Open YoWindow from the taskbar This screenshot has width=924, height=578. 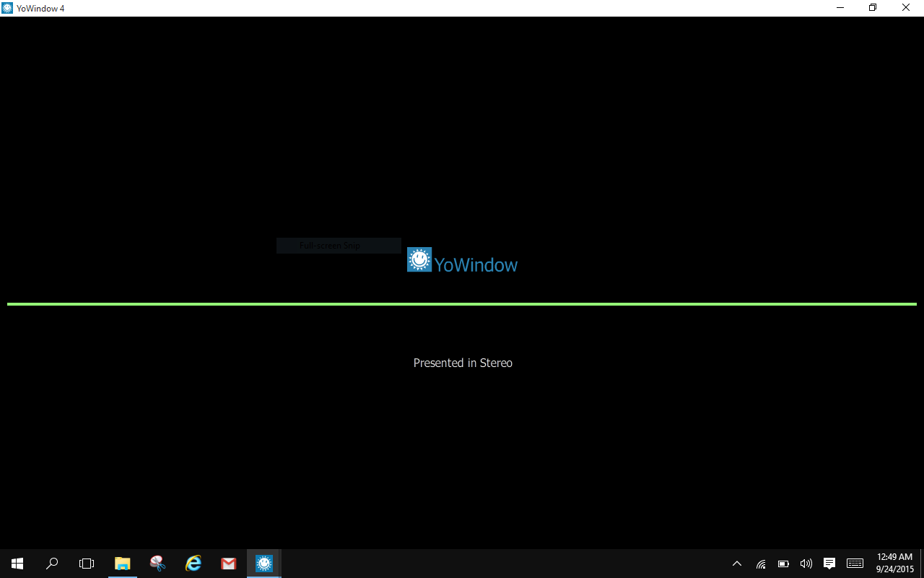[264, 564]
